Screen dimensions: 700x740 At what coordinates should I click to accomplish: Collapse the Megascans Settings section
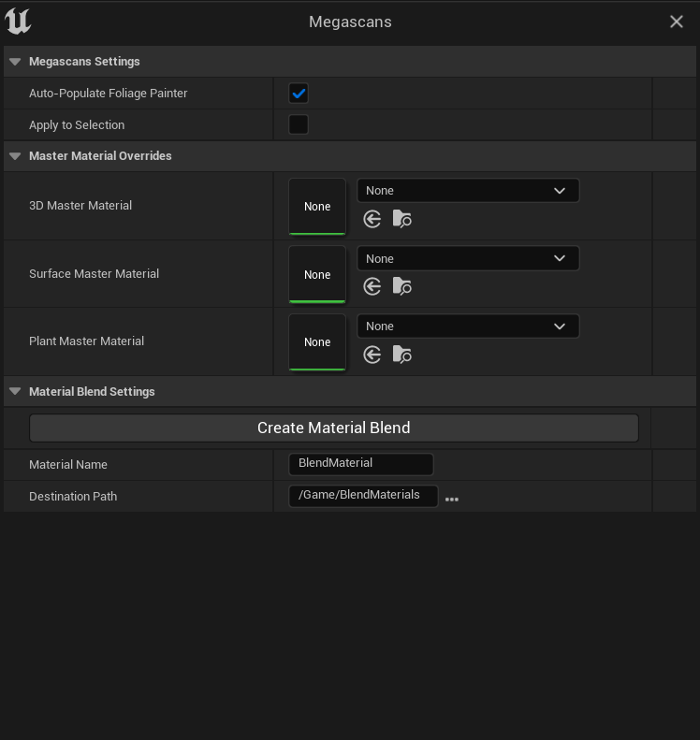coord(15,62)
